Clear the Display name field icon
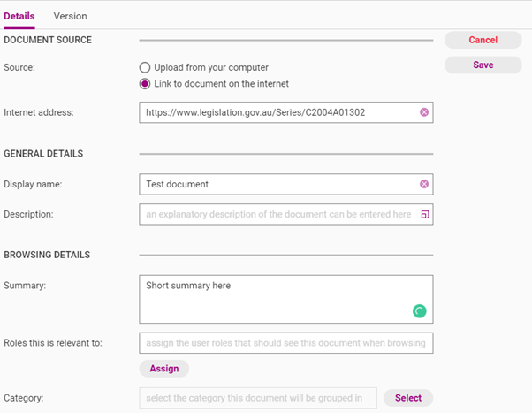 [424, 184]
